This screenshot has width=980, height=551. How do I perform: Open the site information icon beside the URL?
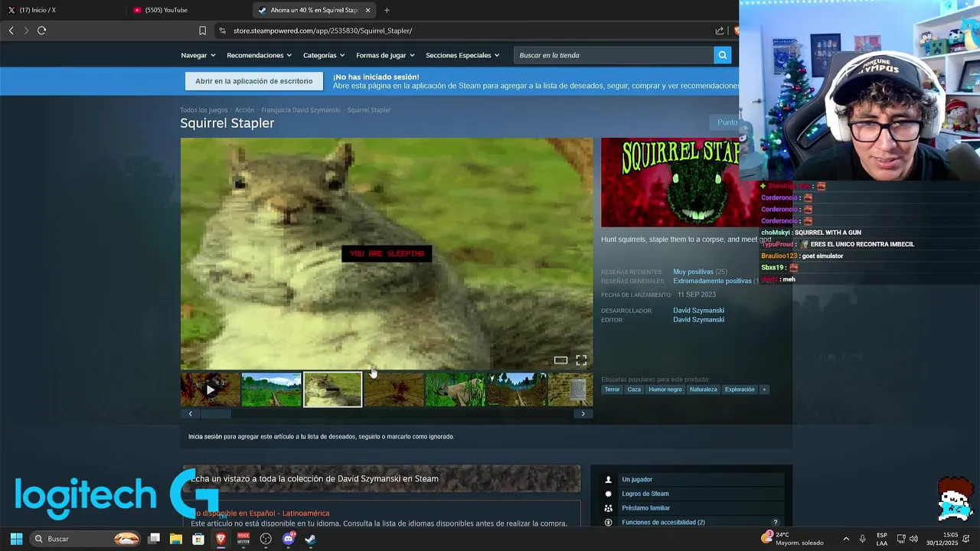[x=222, y=31]
